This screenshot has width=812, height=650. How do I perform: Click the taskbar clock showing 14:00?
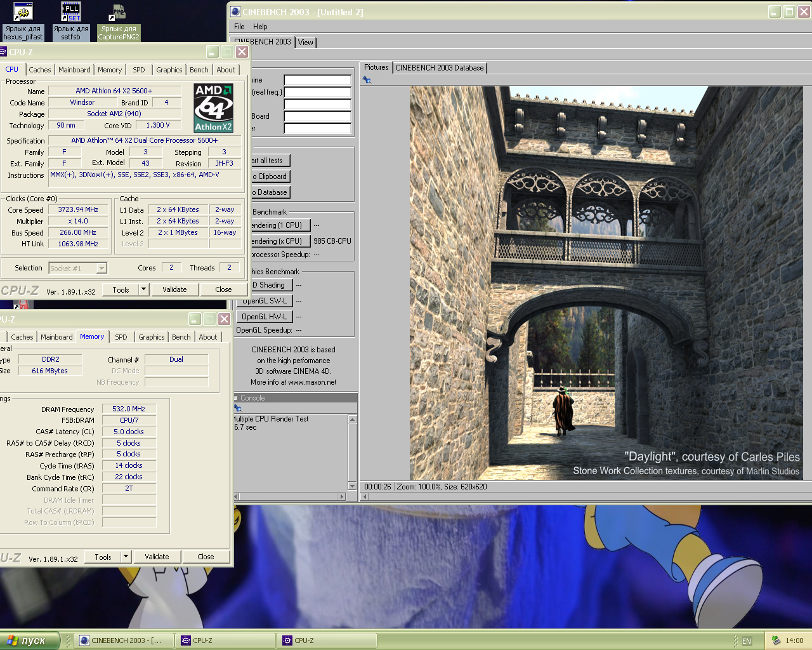tap(794, 641)
